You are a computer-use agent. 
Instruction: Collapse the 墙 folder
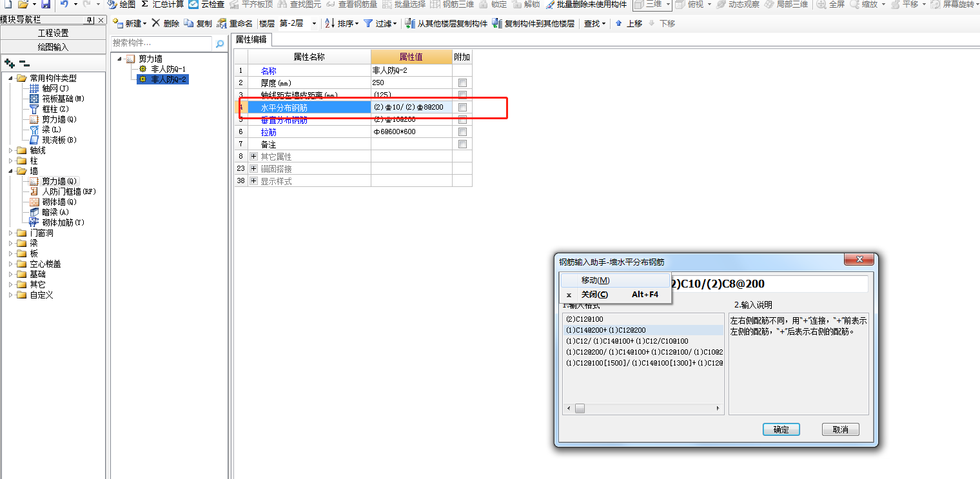pyautogui.click(x=11, y=171)
